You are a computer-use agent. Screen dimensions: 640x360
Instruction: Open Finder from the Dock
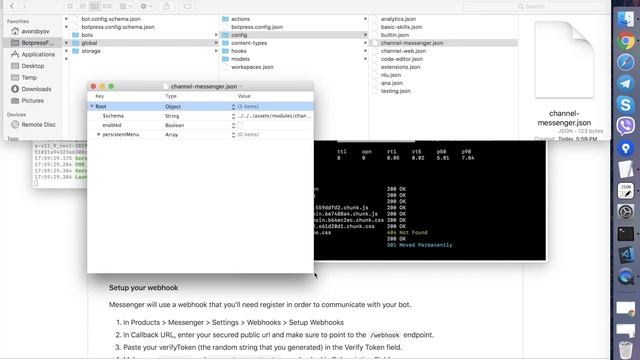click(x=625, y=19)
